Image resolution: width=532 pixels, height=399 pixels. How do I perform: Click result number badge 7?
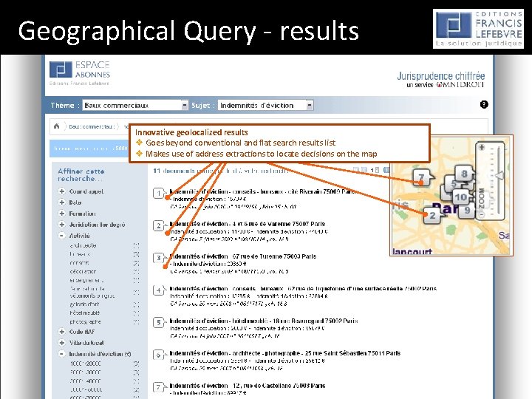tap(159, 387)
